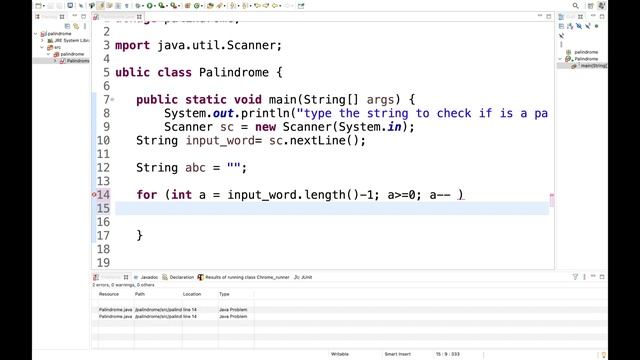Collapse All in the Package Explorer toolbar
Screen dimensions: 640x360
click(67, 26)
